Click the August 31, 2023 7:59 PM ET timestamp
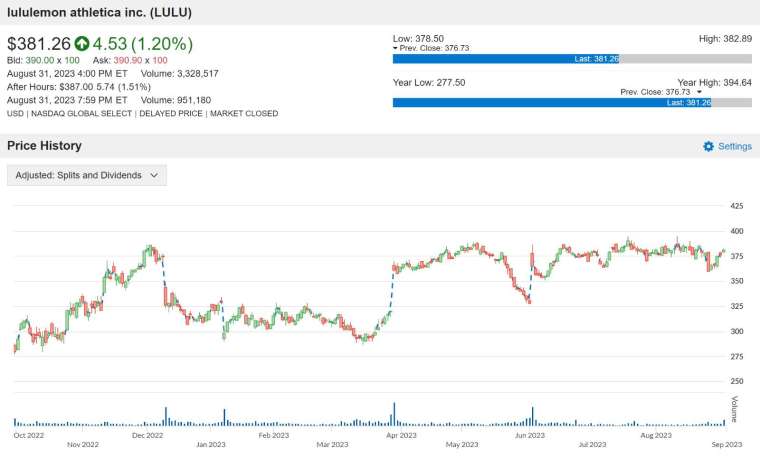 (67, 100)
